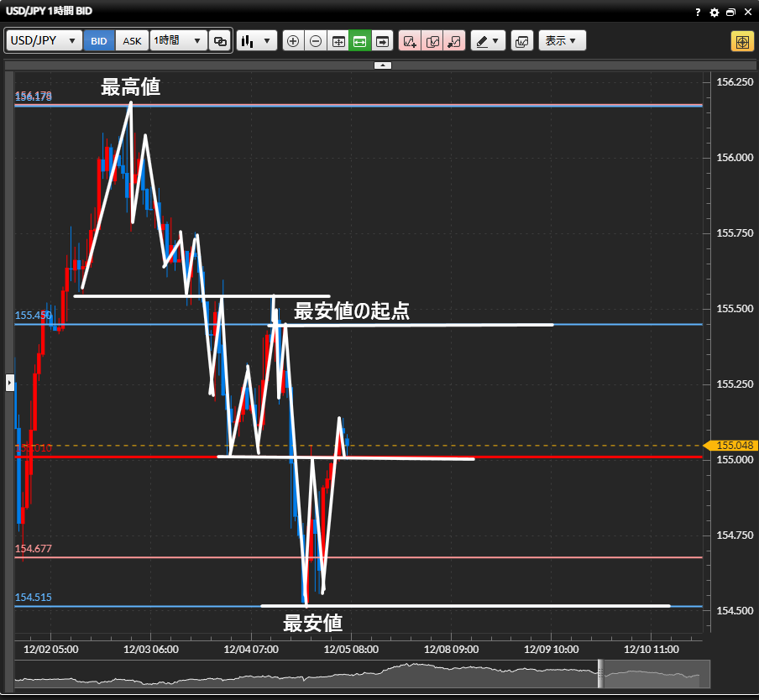The height and width of the screenshot is (700, 759).
Task: Click the crosshair target icon at right
Action: (741, 41)
